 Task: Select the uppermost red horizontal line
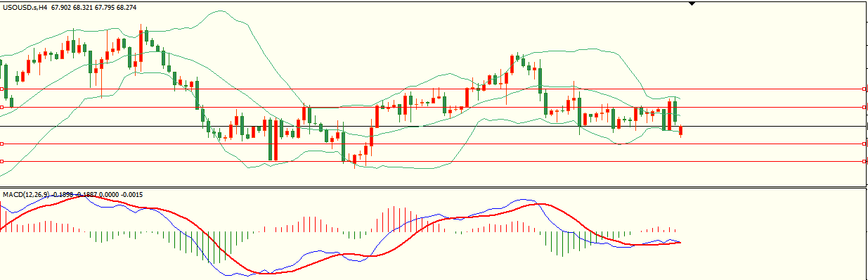(x=432, y=89)
